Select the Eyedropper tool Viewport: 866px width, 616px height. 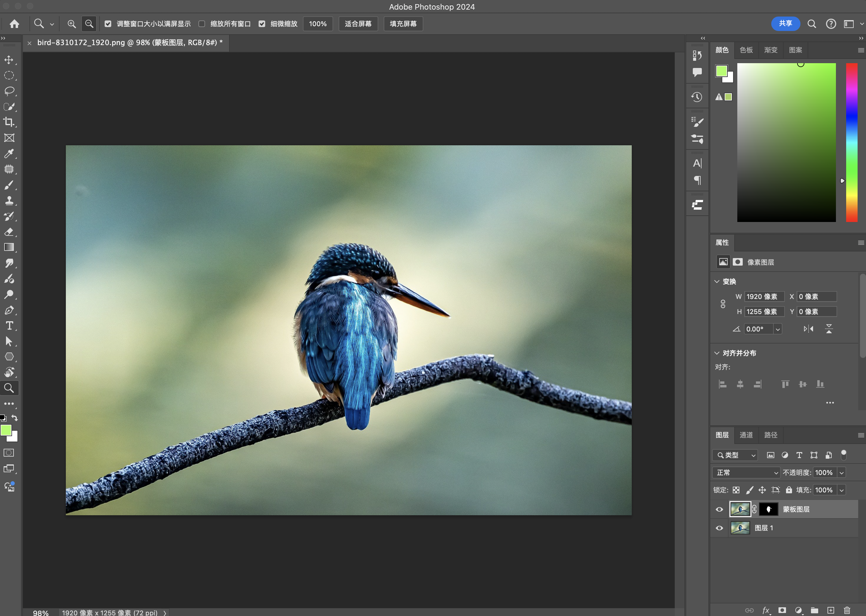(x=9, y=154)
